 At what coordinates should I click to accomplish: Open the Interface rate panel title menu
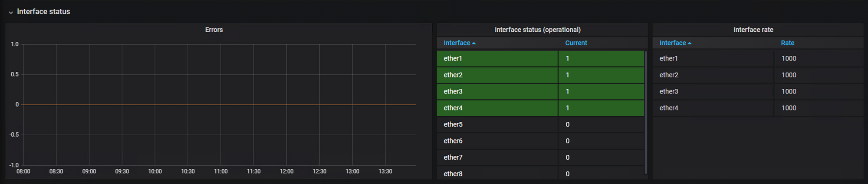753,30
